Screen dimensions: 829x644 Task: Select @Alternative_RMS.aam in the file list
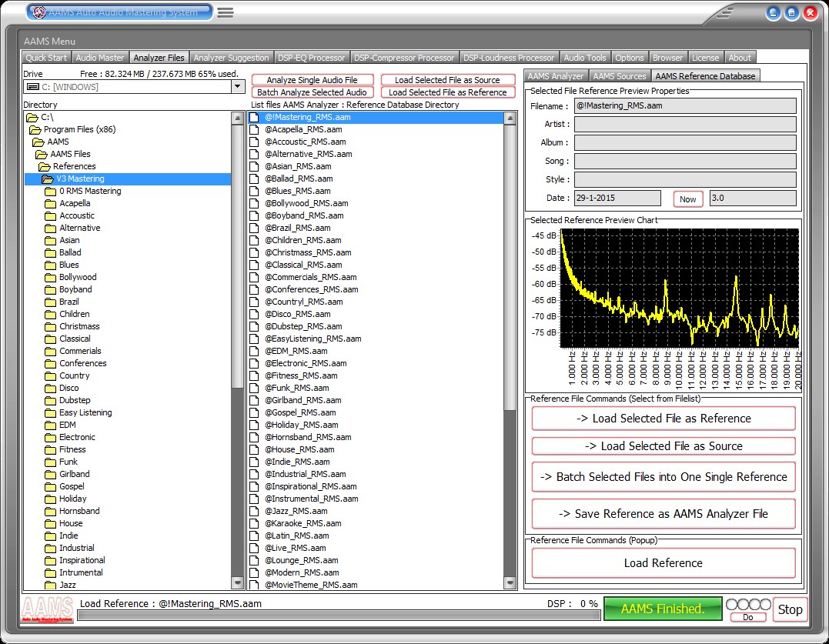click(308, 154)
